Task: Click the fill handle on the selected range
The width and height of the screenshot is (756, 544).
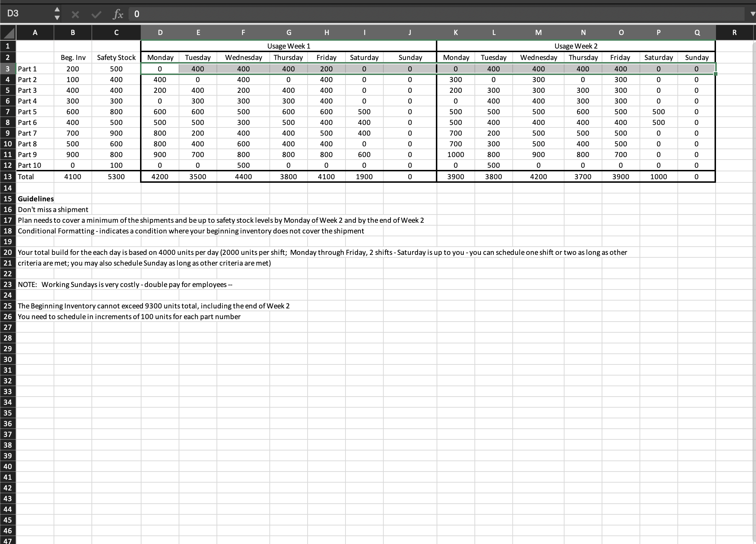Action: 715,74
